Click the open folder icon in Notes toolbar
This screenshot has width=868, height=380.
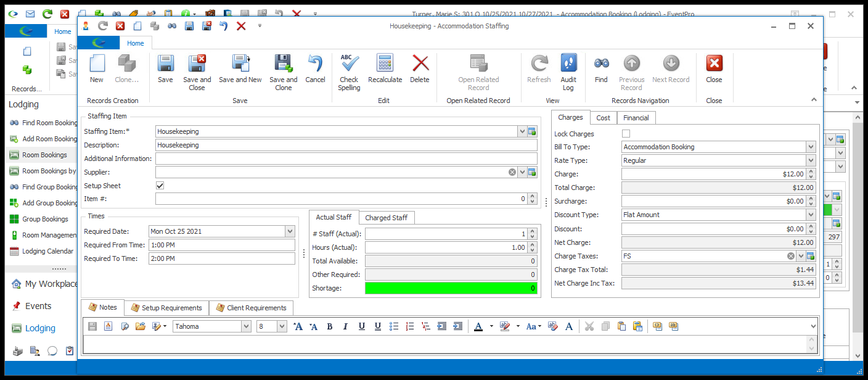[x=141, y=326]
